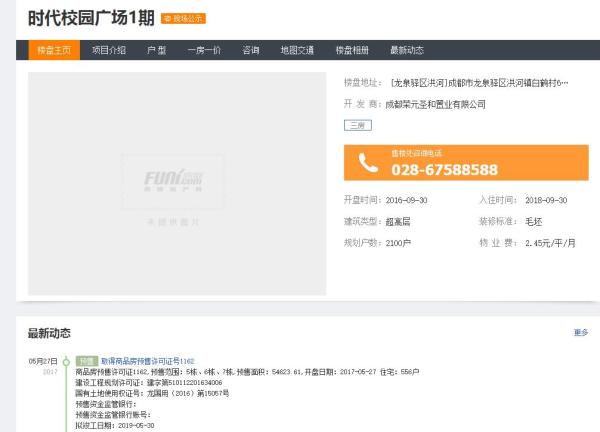The height and width of the screenshot is (432, 600).
Task: Open the 楼盘相册 tab
Action: click(x=352, y=50)
